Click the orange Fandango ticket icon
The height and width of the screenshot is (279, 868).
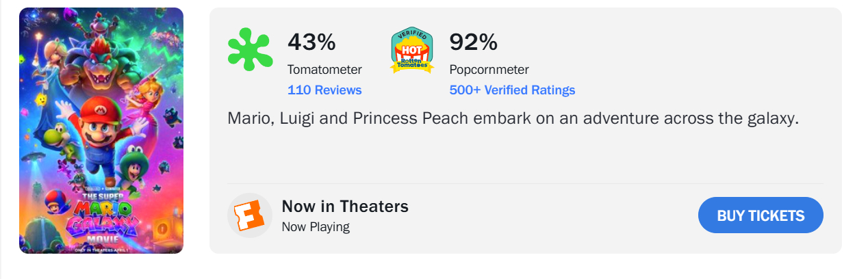point(249,215)
